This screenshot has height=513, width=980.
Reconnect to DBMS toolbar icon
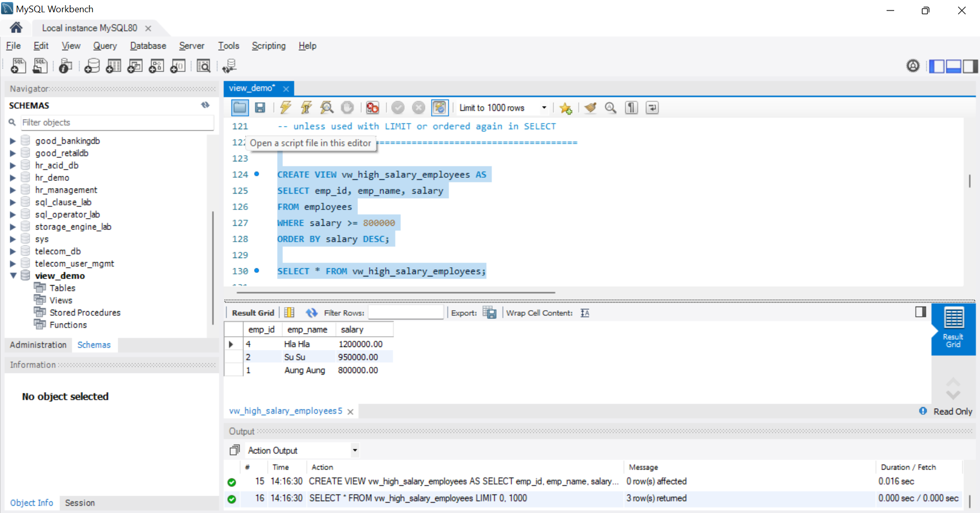(229, 66)
